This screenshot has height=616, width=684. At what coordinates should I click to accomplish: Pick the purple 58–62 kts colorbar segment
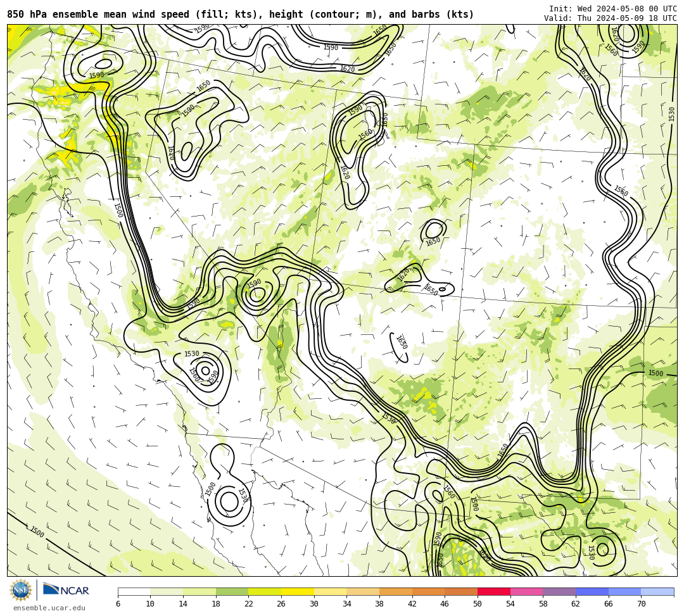tap(559, 591)
